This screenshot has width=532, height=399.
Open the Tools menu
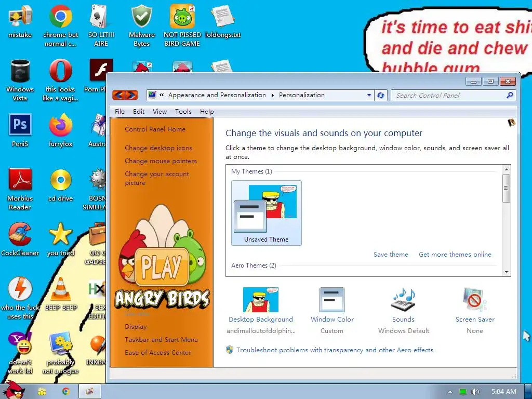pos(183,112)
